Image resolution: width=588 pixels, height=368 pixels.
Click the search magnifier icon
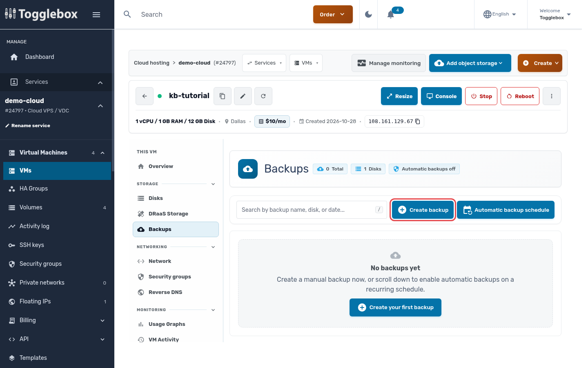(127, 14)
